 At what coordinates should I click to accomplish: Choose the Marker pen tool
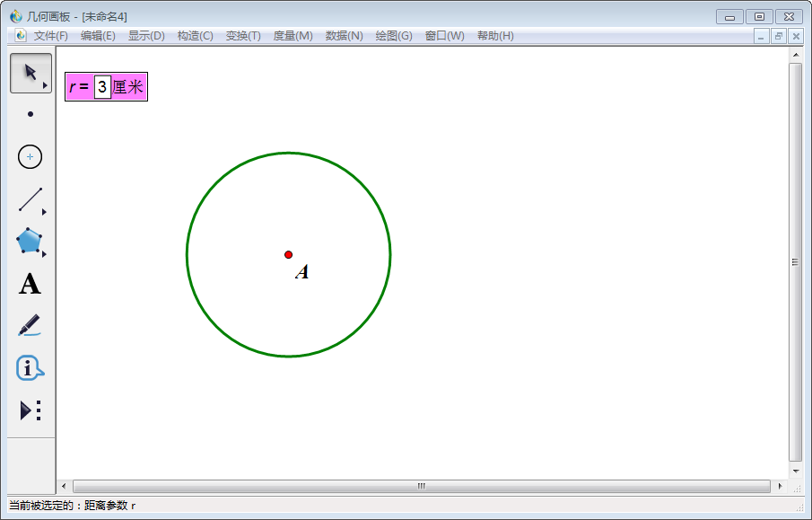(30, 325)
